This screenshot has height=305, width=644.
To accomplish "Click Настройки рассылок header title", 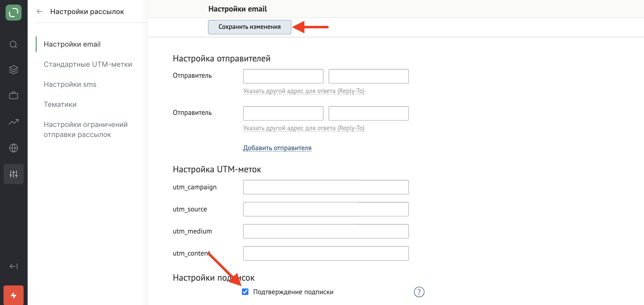I will coord(87,12).
